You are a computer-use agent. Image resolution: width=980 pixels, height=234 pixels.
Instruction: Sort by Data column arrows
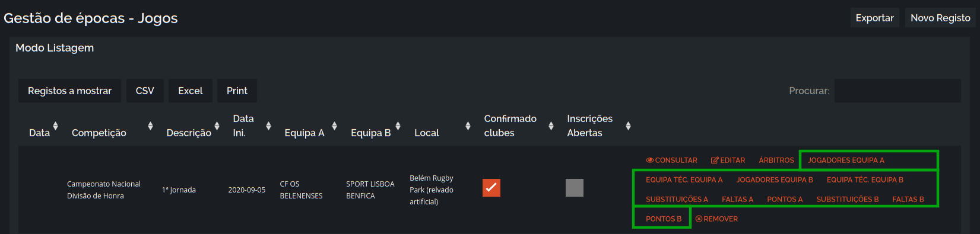click(55, 126)
